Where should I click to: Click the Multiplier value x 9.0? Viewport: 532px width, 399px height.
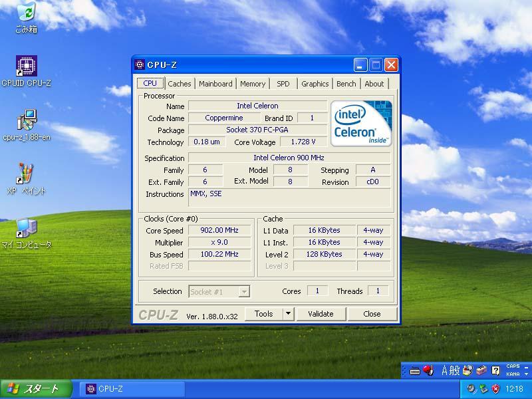click(219, 242)
